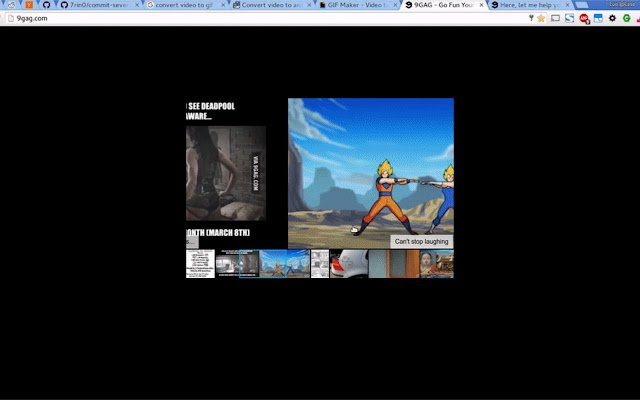This screenshot has width=640, height=400.
Task: Select the orange door thumbnail
Action: coord(394,264)
